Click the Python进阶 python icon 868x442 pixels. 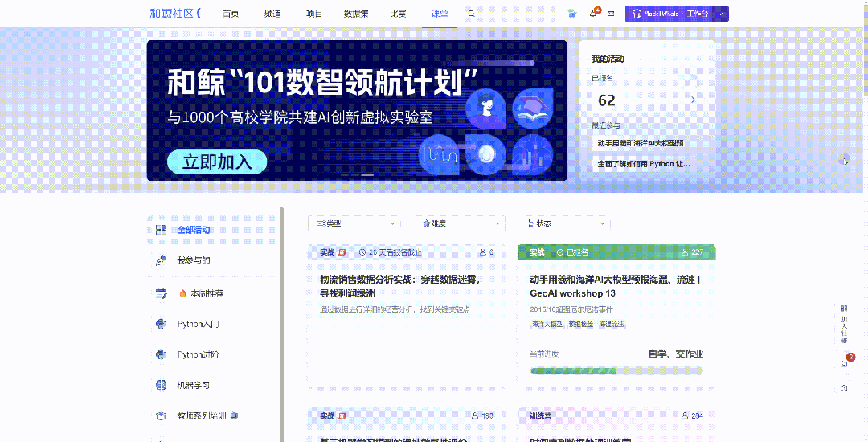[161, 354]
